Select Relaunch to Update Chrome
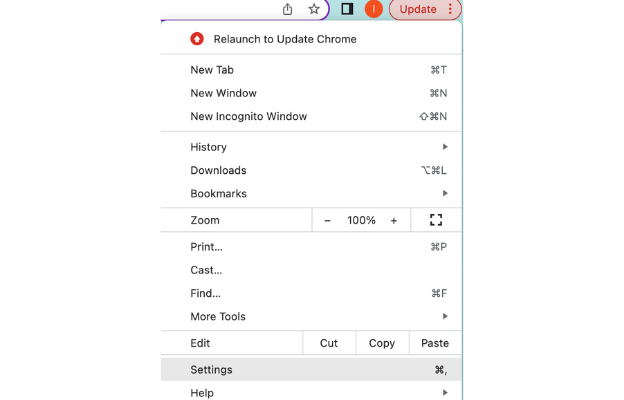624x400 pixels. [311, 39]
